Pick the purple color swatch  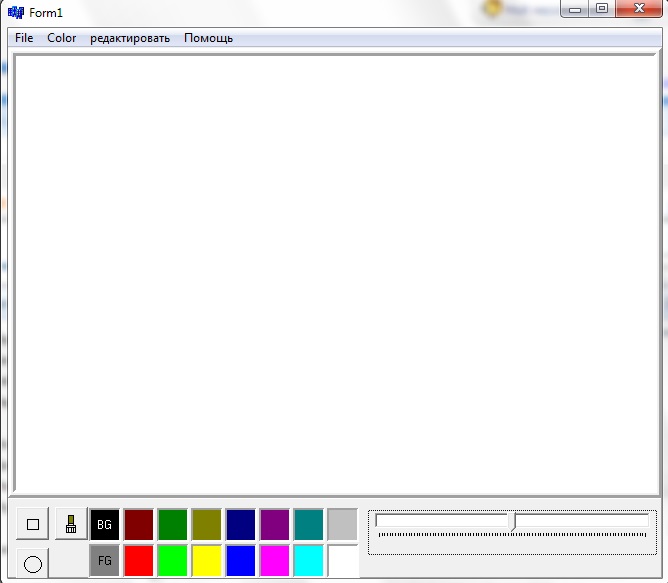tap(274, 524)
